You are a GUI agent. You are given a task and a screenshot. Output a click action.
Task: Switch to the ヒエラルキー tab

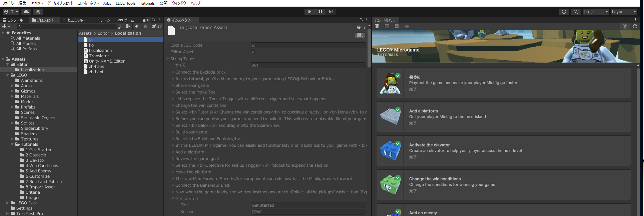(x=74, y=20)
